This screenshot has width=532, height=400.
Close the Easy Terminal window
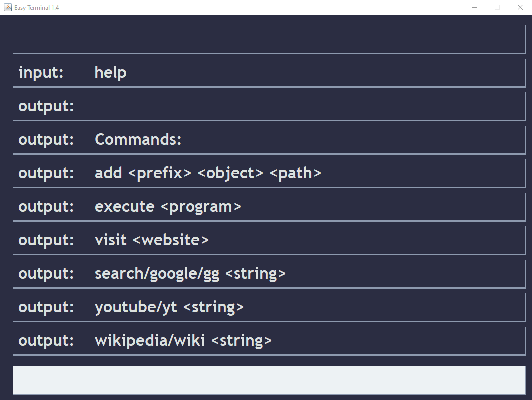click(520, 7)
